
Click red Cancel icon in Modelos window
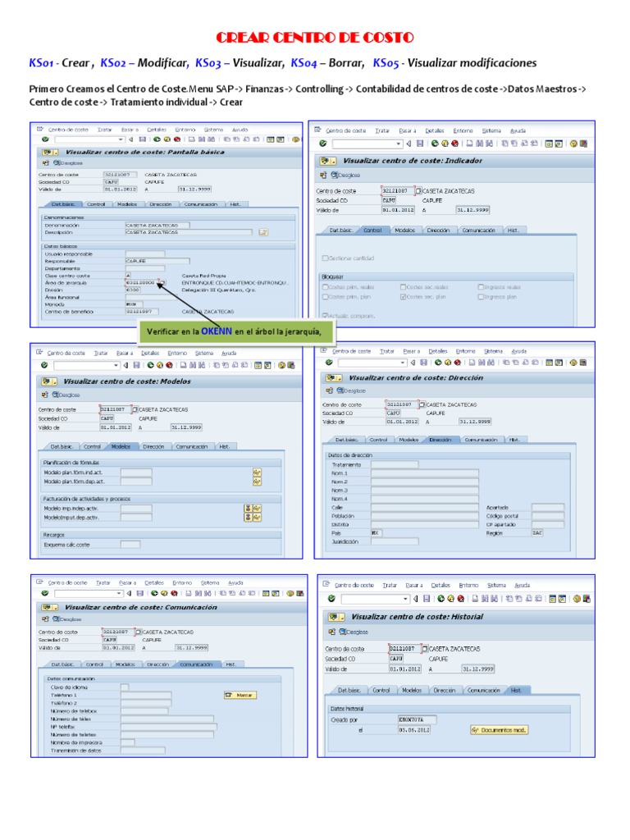click(169, 365)
